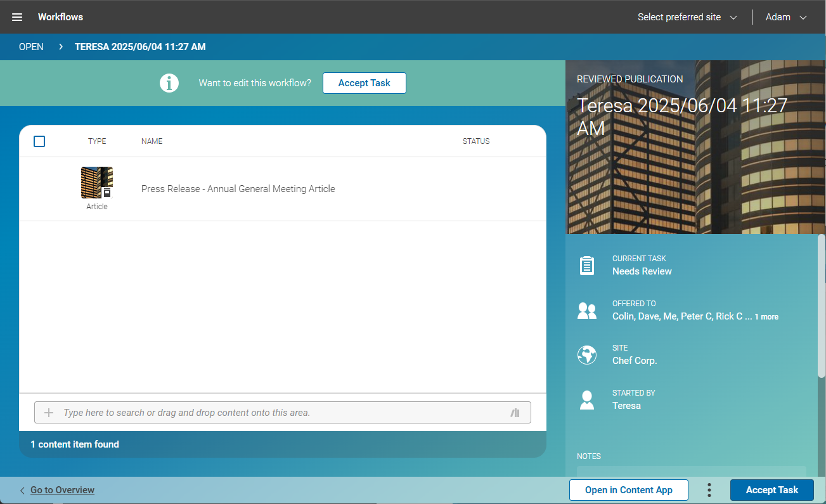Open the Select preferred site dropdown
This screenshot has height=504, width=826.
(687, 17)
